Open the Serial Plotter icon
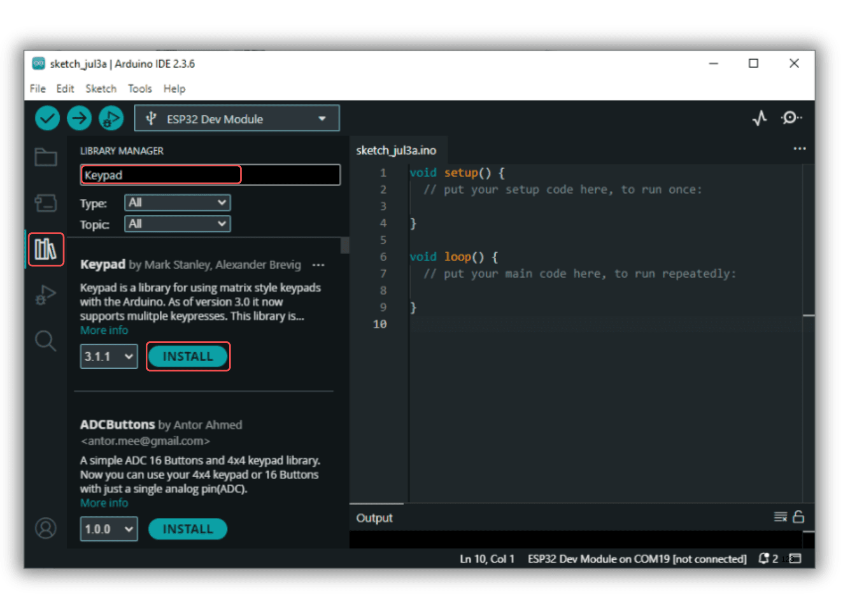 click(759, 119)
